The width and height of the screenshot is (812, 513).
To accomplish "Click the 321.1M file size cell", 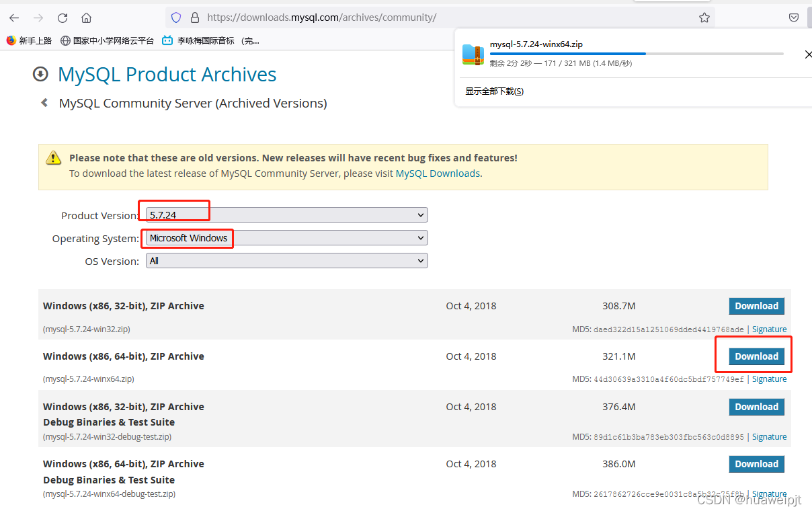I will coord(619,356).
